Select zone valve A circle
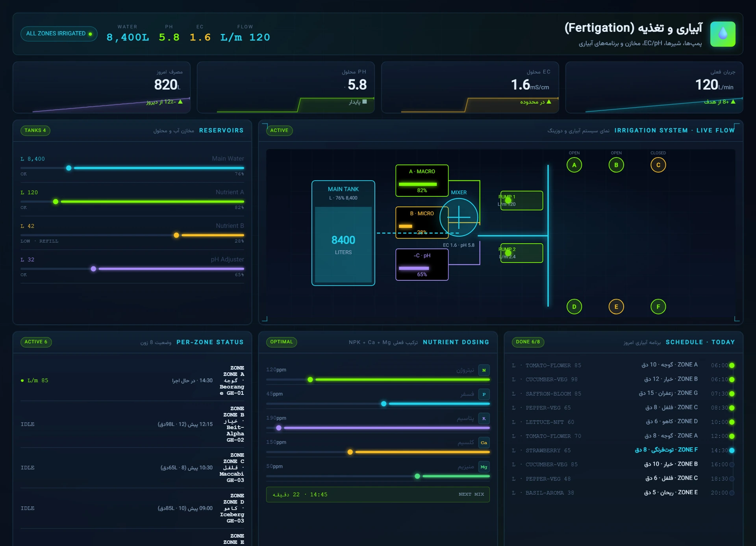The height and width of the screenshot is (546, 756). click(574, 165)
